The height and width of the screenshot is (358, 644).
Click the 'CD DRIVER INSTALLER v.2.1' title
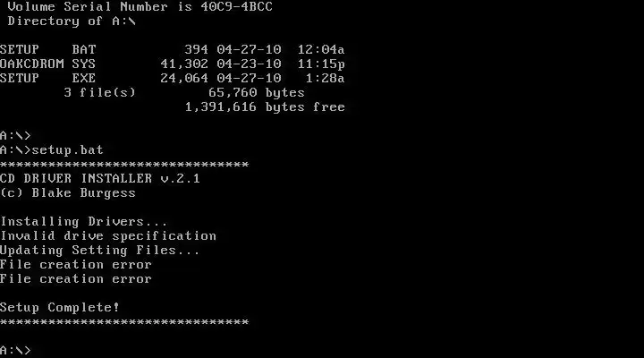pos(100,179)
